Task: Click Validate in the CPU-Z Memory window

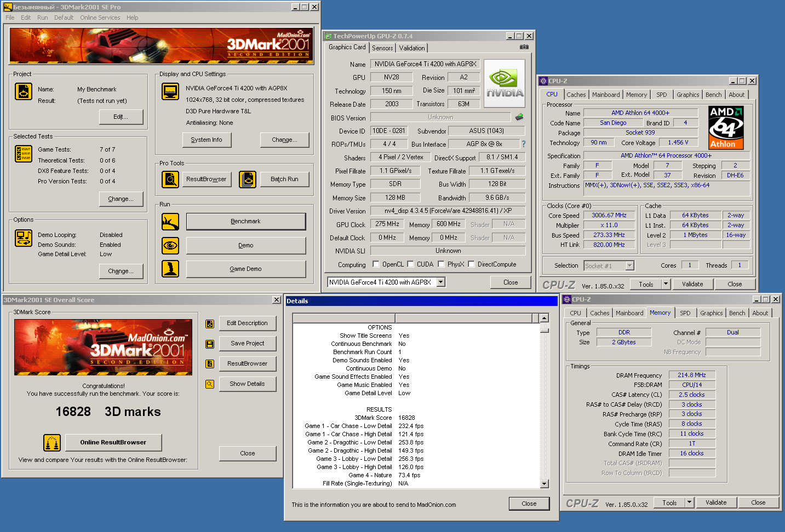Action: click(716, 502)
